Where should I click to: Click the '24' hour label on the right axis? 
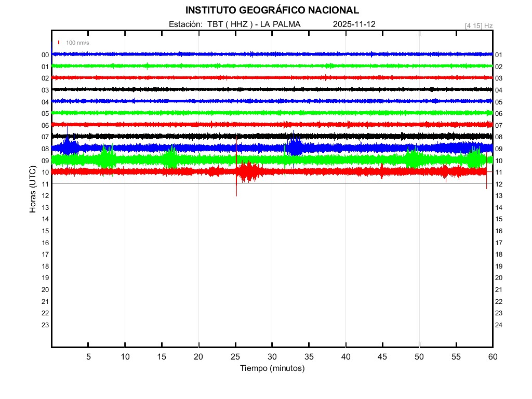tap(498, 325)
